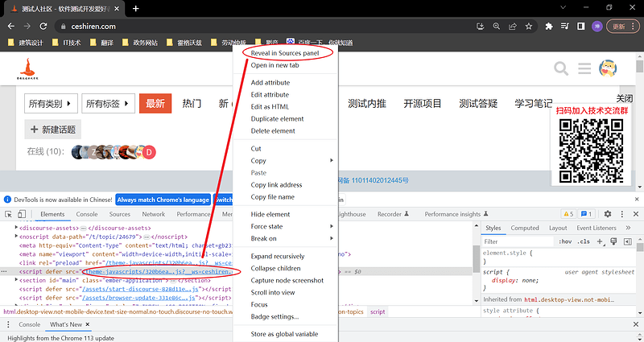
Task: Open the Force state submenu
Action: tap(286, 226)
